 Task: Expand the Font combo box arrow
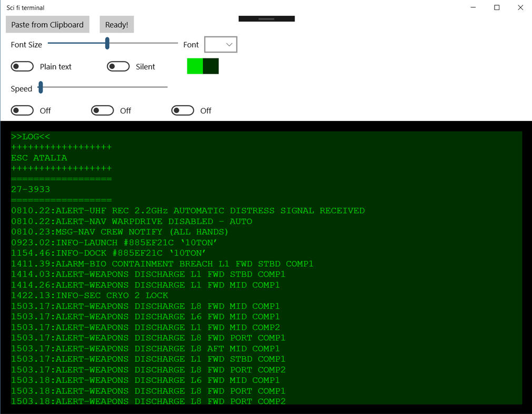tap(228, 44)
